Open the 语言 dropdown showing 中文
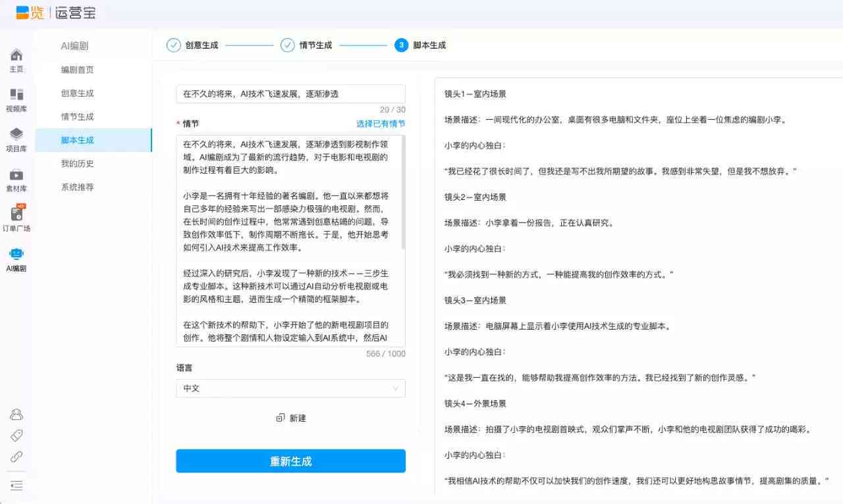 (290, 388)
